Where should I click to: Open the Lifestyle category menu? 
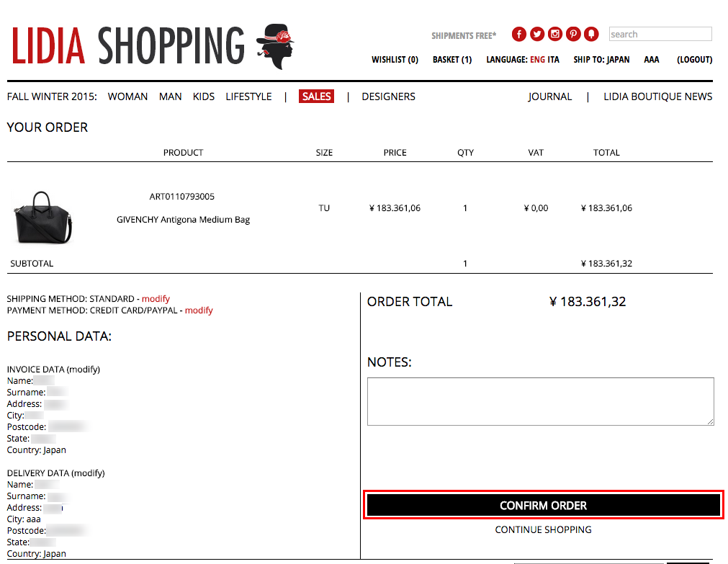pos(249,97)
